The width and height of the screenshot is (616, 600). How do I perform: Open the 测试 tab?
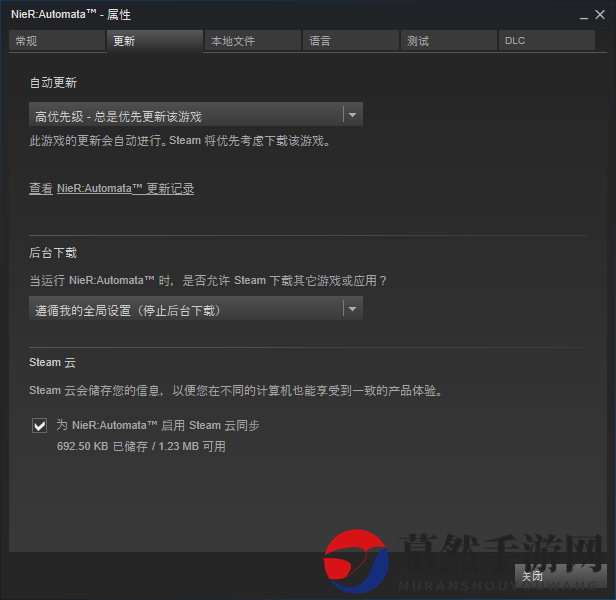pos(449,41)
